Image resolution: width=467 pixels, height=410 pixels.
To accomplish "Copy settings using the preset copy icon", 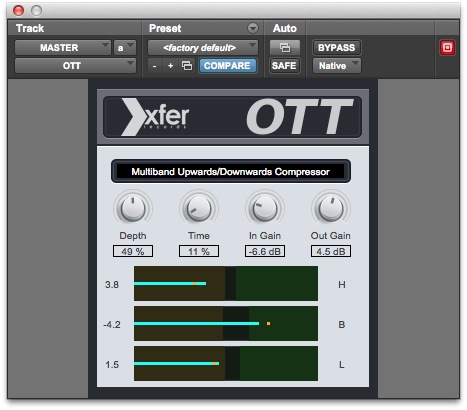I will point(187,66).
